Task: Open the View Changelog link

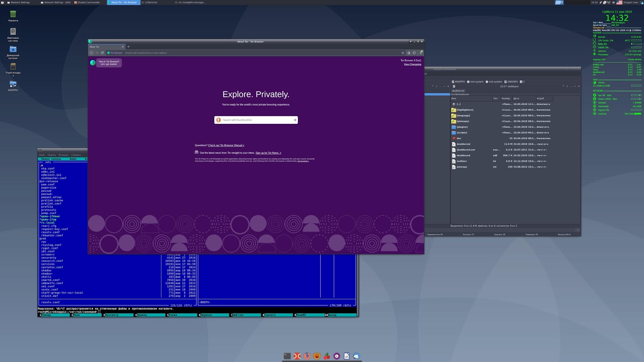Action: 413,64
